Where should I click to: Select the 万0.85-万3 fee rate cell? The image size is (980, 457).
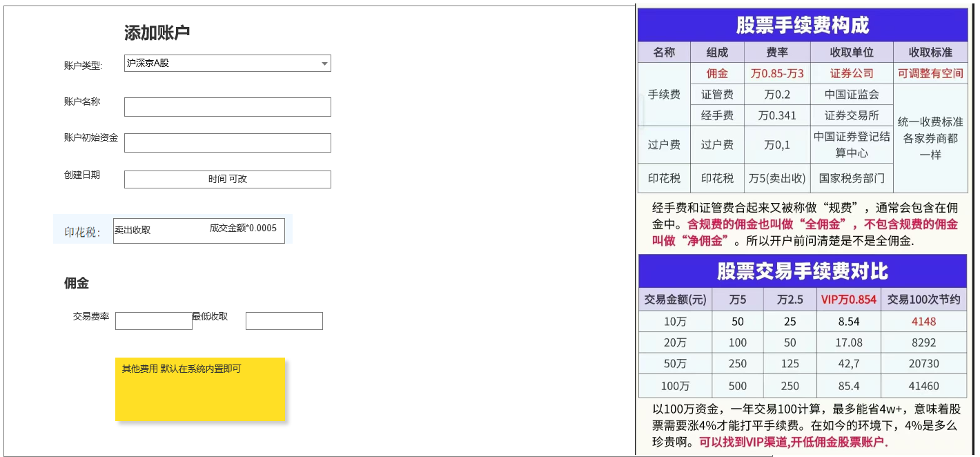(x=777, y=73)
